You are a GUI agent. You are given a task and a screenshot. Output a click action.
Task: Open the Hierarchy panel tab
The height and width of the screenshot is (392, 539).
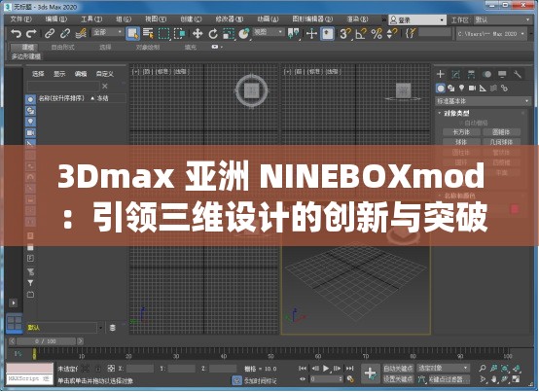pyautogui.click(x=471, y=74)
